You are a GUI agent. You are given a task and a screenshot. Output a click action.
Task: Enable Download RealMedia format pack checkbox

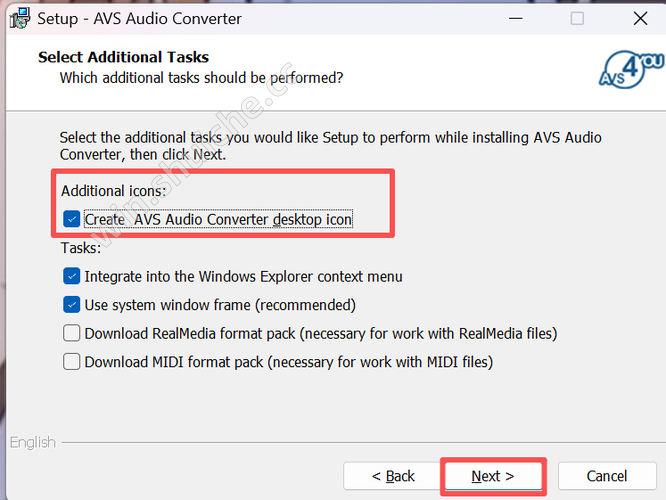(72, 333)
